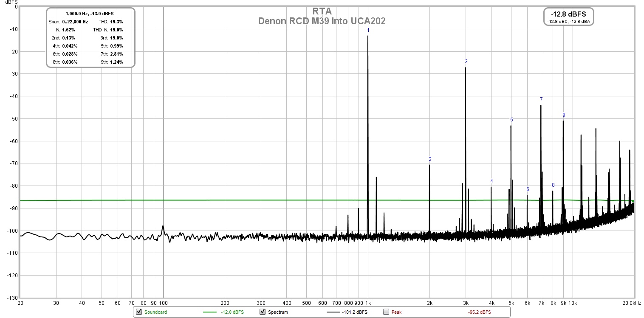
Task: Click harmonic marker 3 at 3k
Action: point(466,62)
